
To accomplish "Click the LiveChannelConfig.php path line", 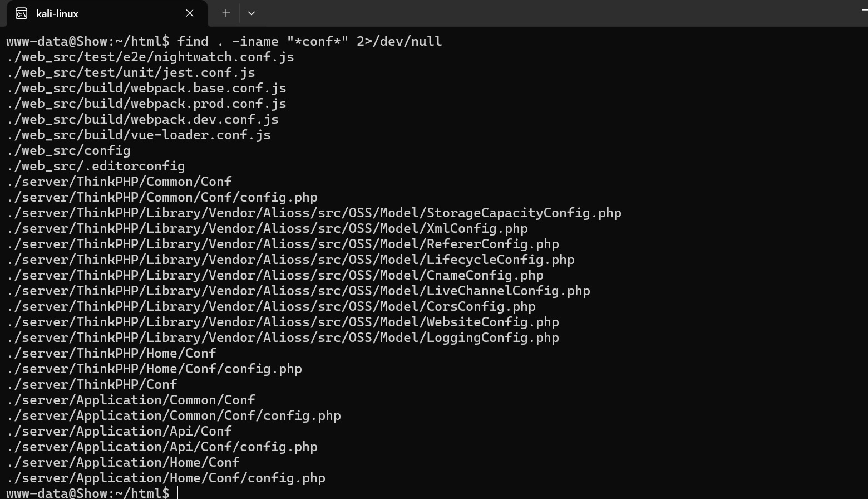I will pos(298,291).
